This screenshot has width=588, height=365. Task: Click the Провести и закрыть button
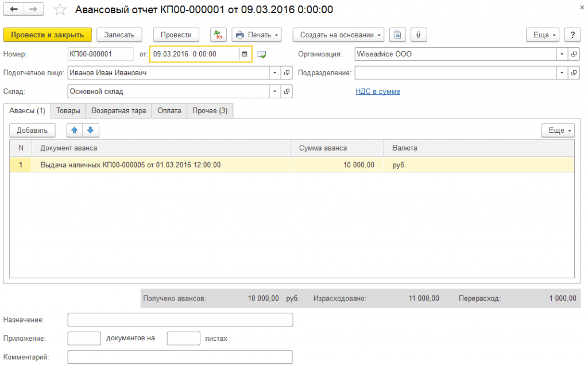[48, 35]
